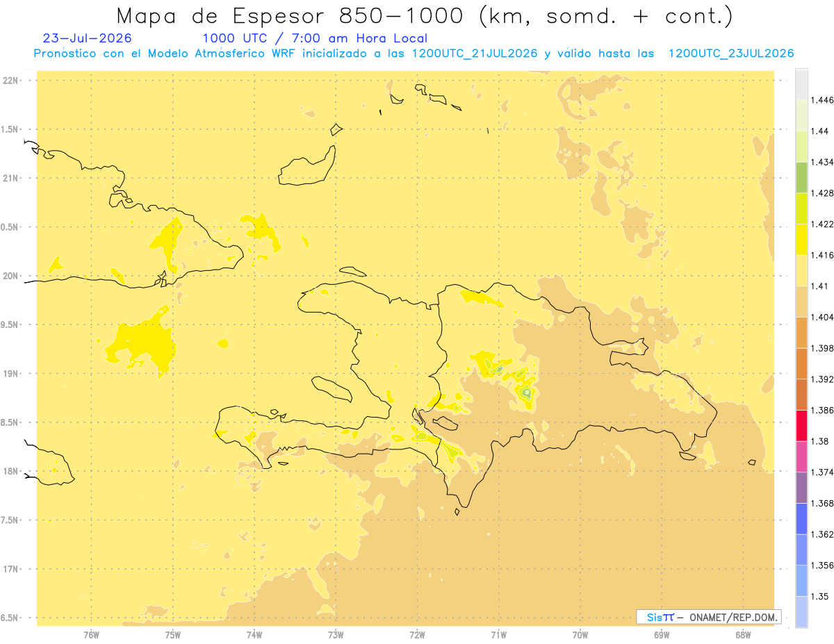834x644 pixels.
Task: Select the latitude label "20N"
Action: click(x=10, y=276)
